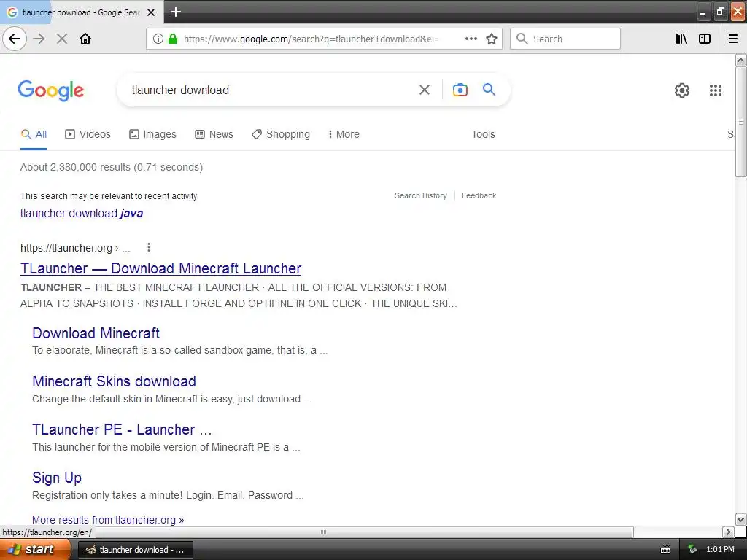Image resolution: width=747 pixels, height=560 pixels.
Task: Open page actions three-dot menu in address bar
Action: (x=471, y=39)
